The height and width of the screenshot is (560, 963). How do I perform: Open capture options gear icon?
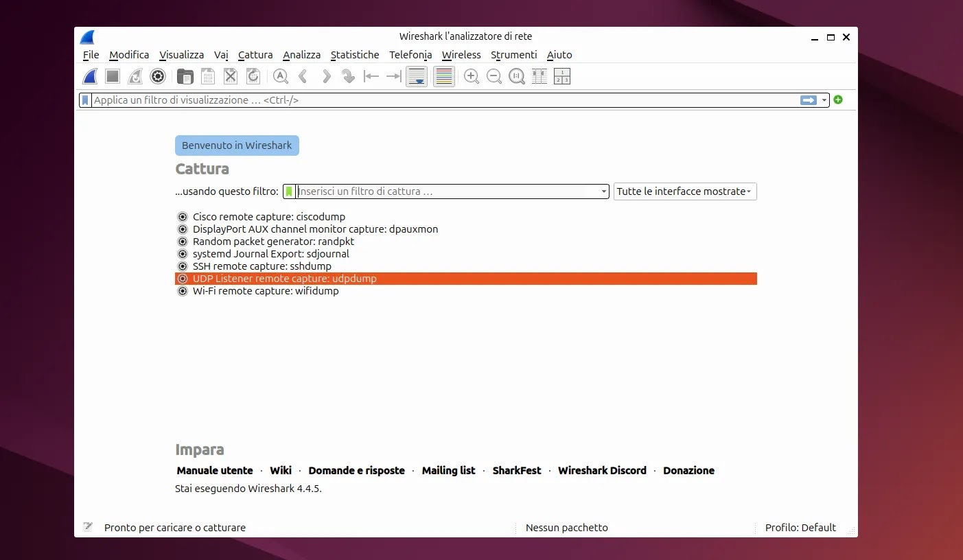tap(158, 76)
